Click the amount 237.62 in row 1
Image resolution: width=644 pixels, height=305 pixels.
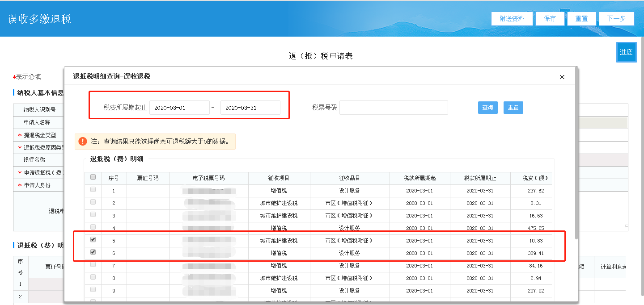click(535, 191)
